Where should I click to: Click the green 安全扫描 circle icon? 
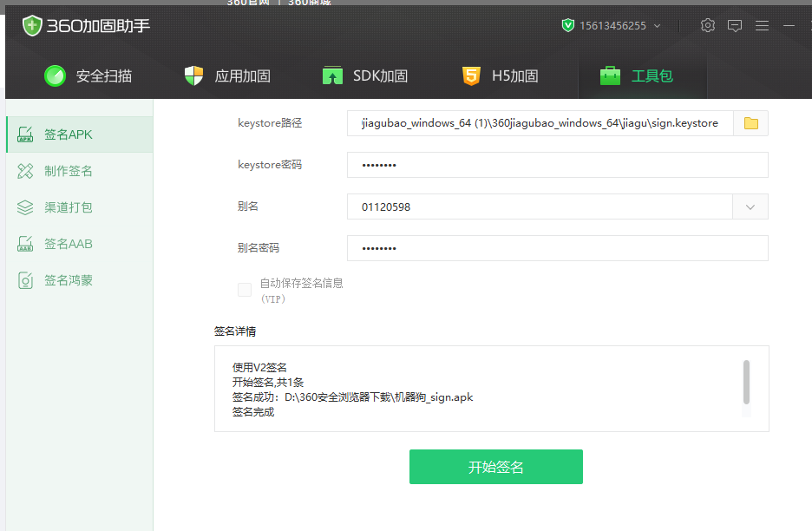click(55, 75)
